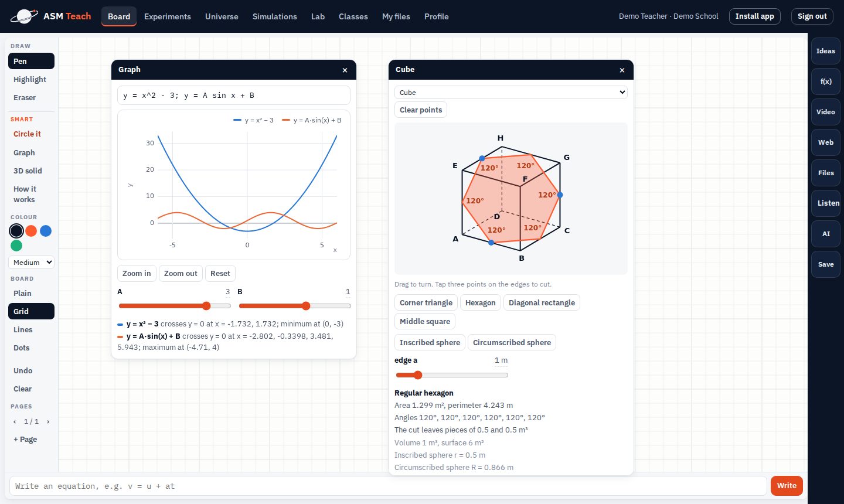This screenshot has height=504, width=844.
Task: Set board background to Plain
Action: [31, 293]
